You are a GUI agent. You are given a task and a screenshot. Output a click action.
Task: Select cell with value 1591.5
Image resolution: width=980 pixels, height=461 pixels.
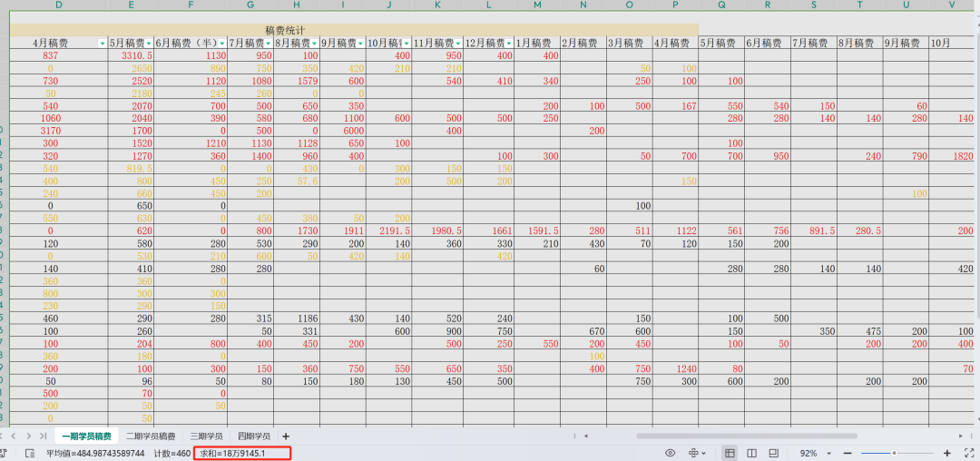click(x=537, y=230)
